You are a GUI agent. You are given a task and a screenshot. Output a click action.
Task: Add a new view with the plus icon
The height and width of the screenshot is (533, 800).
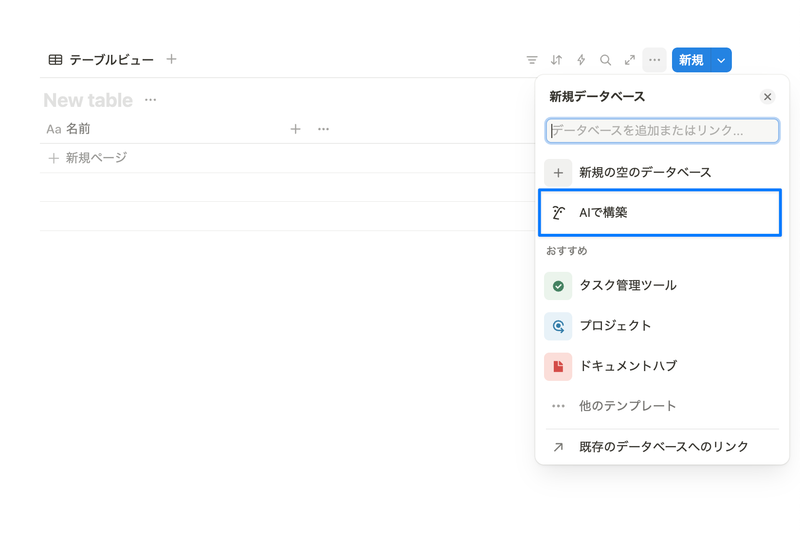click(x=171, y=60)
